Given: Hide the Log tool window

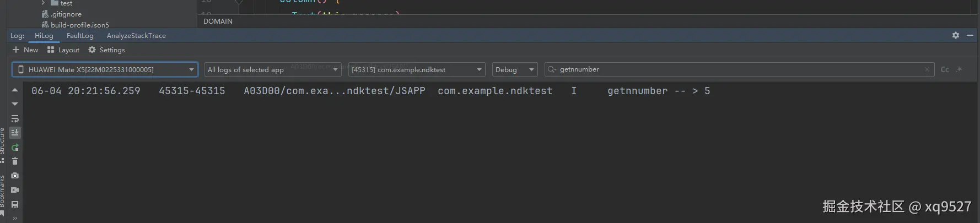Looking at the screenshot, I should (x=970, y=35).
